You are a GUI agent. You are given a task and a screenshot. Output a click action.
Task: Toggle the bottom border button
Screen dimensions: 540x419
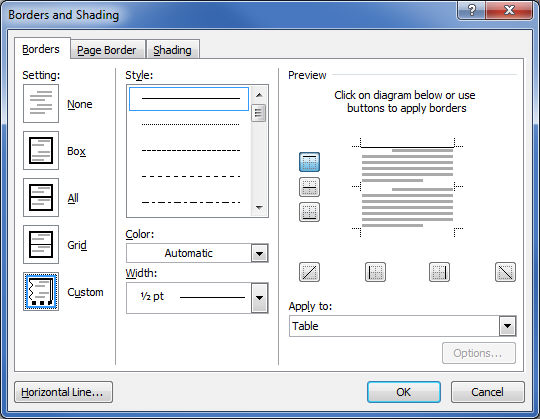pos(309,212)
